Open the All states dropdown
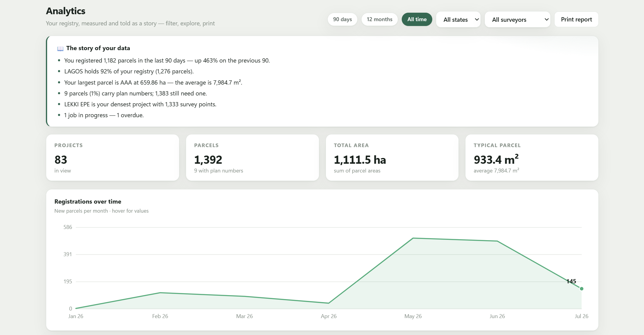Viewport: 644px width, 335px height. 458,20
